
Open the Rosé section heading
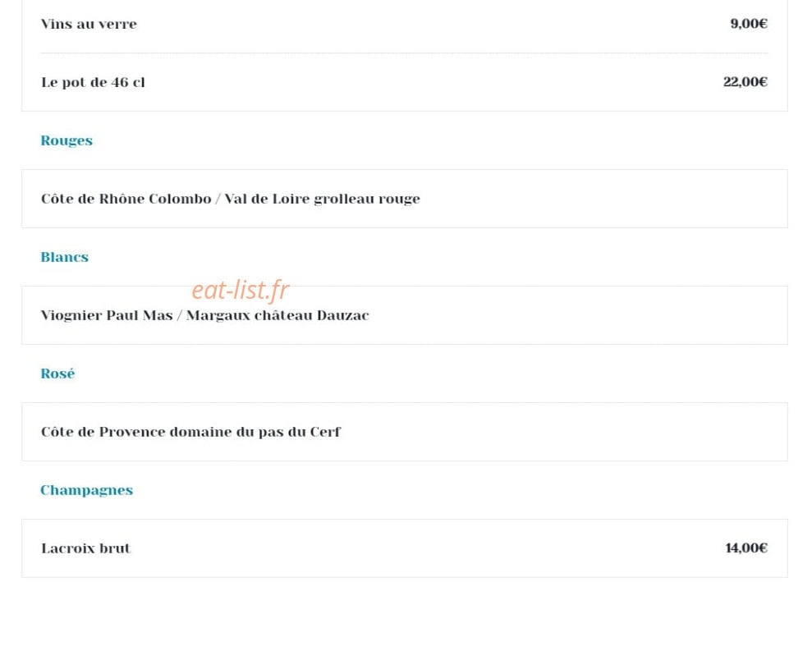click(x=57, y=374)
